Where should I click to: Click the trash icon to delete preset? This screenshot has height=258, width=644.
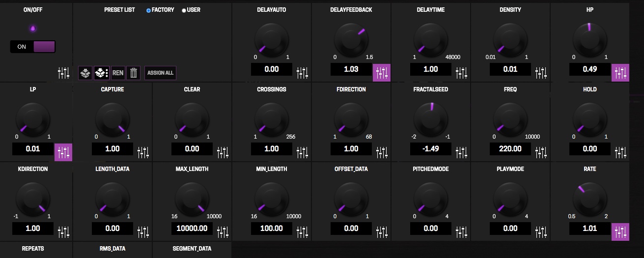[133, 73]
